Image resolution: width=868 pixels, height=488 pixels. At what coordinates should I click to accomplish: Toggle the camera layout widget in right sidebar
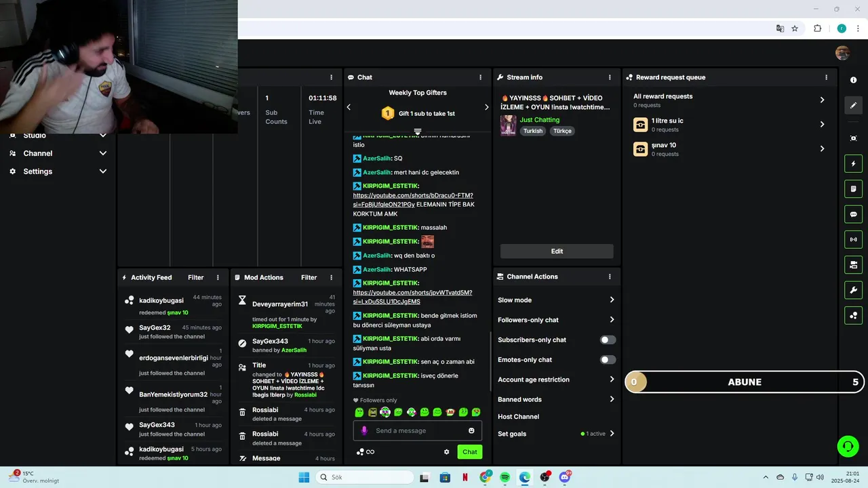(853, 264)
